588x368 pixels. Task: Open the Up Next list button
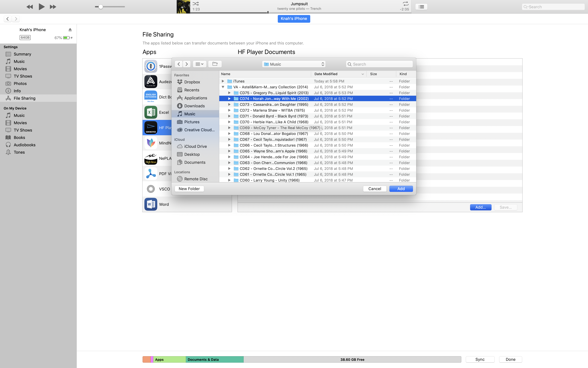tap(421, 7)
